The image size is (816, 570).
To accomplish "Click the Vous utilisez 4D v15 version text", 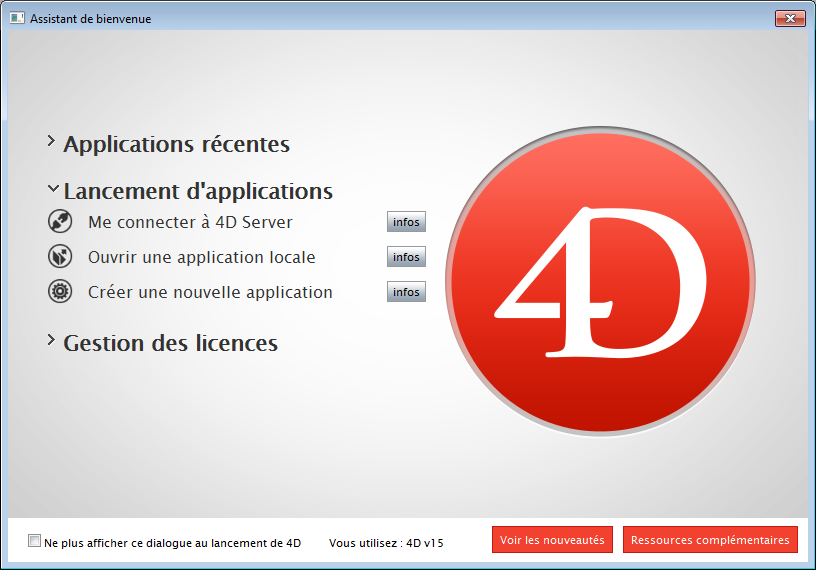I will click(386, 542).
